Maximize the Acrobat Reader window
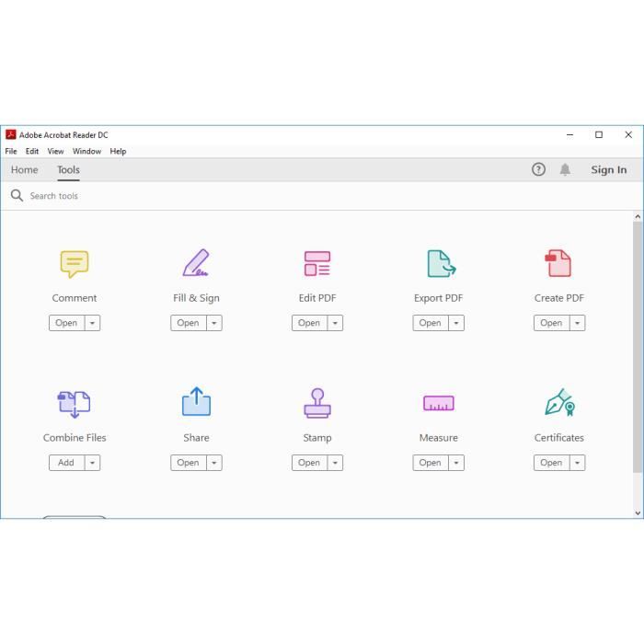Screen dimensions: 644x644 click(599, 134)
